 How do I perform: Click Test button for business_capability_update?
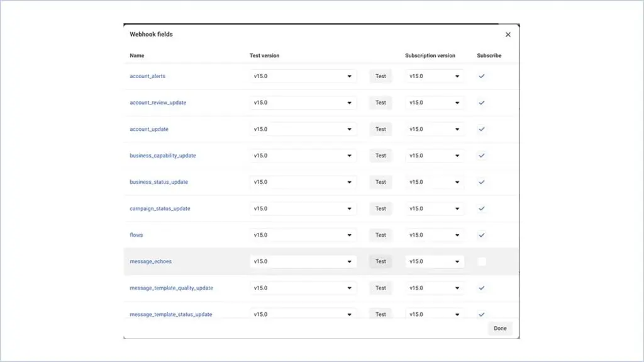tap(380, 156)
